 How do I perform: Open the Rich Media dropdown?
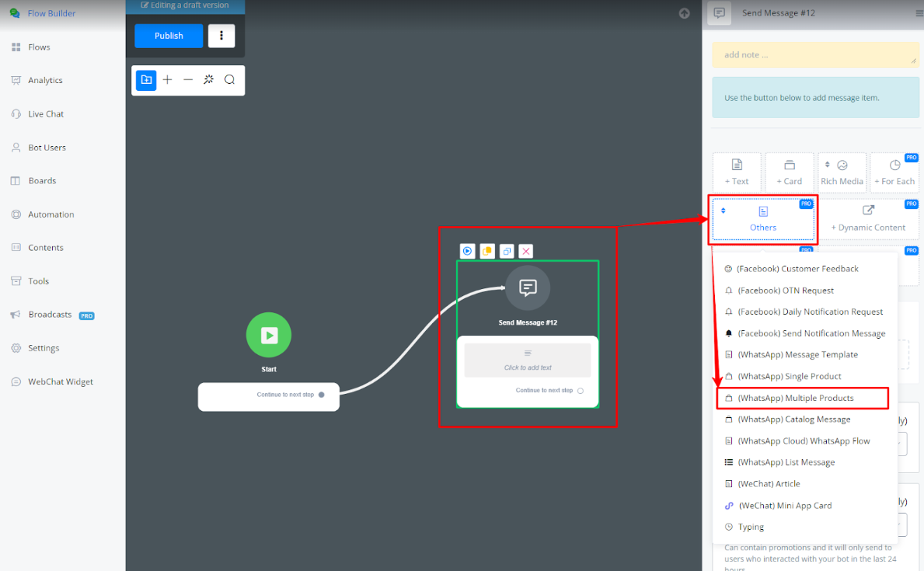coord(842,172)
